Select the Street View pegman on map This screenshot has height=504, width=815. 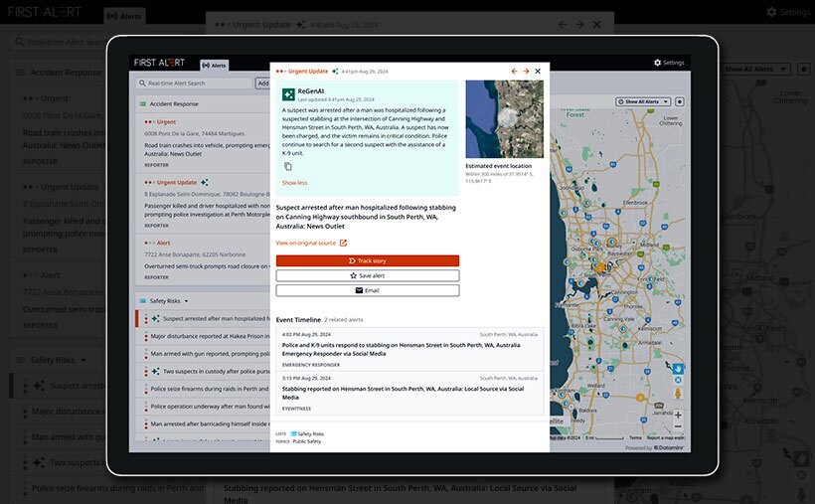[678, 394]
